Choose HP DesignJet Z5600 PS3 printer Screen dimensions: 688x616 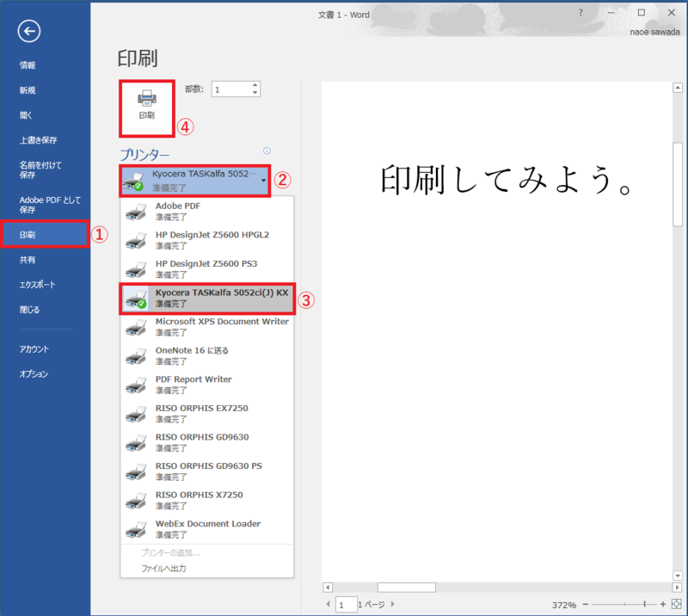pos(207,269)
